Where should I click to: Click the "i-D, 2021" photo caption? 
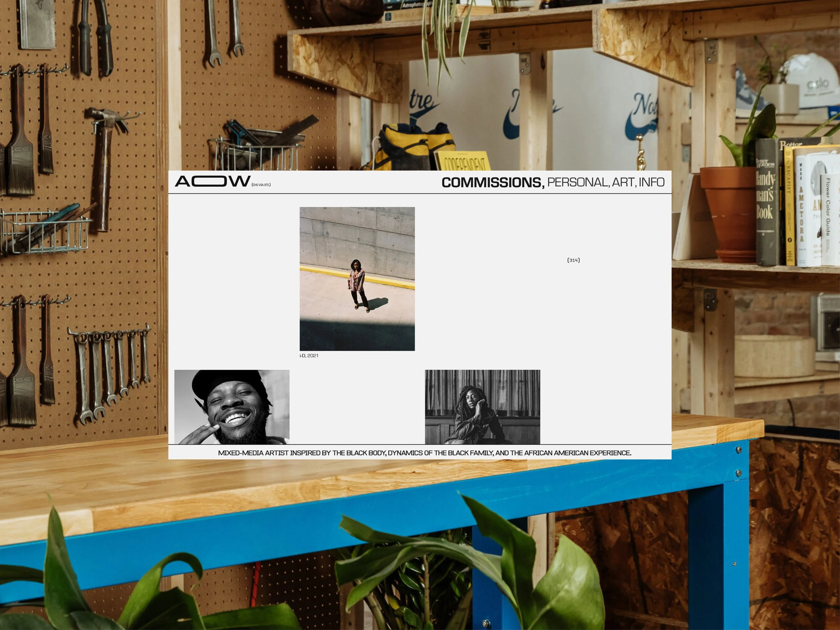point(309,356)
